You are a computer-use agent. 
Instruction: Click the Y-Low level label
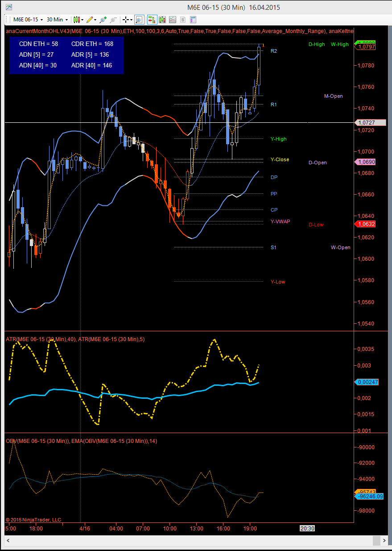[278, 282]
